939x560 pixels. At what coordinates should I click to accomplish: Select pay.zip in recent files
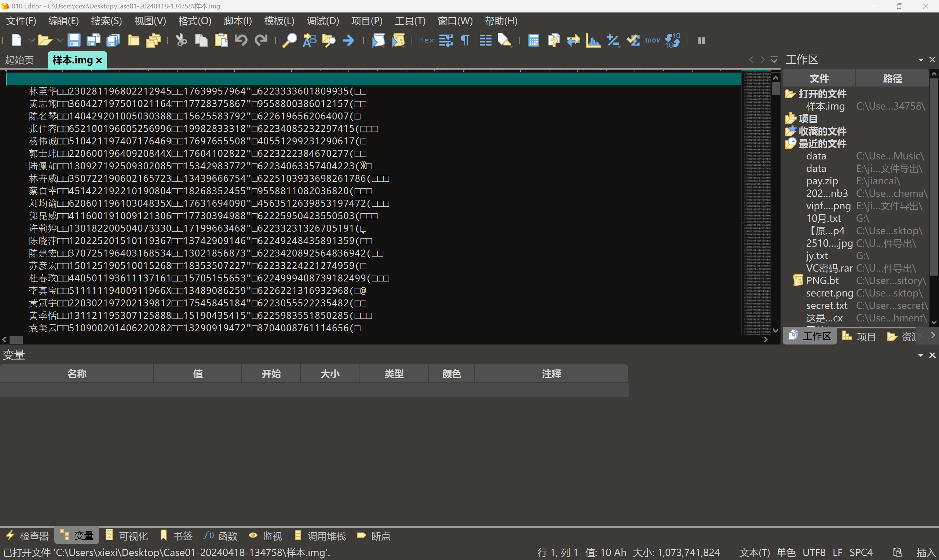822,181
